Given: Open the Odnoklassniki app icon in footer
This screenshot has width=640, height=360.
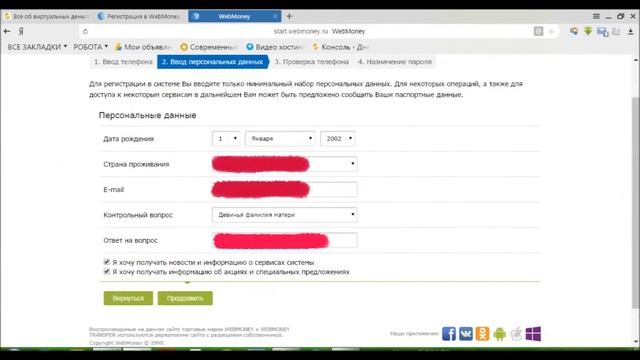Looking at the screenshot, I should 482,333.
